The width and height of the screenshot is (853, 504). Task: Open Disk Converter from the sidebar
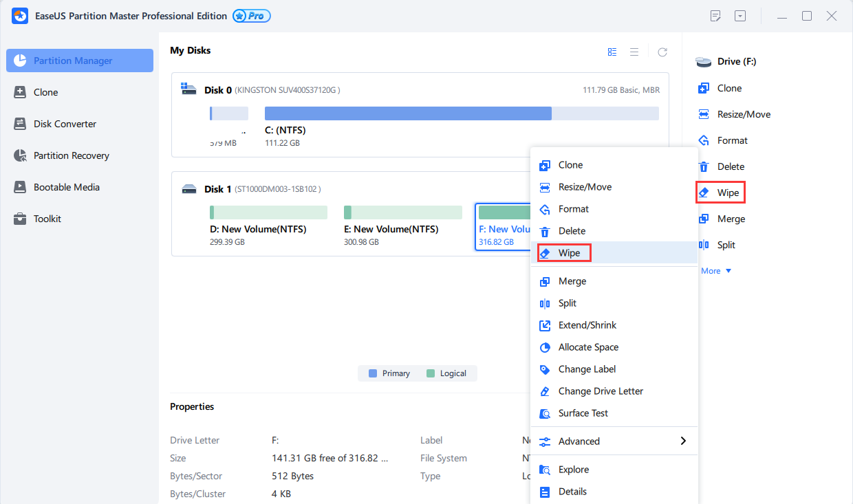coord(65,124)
